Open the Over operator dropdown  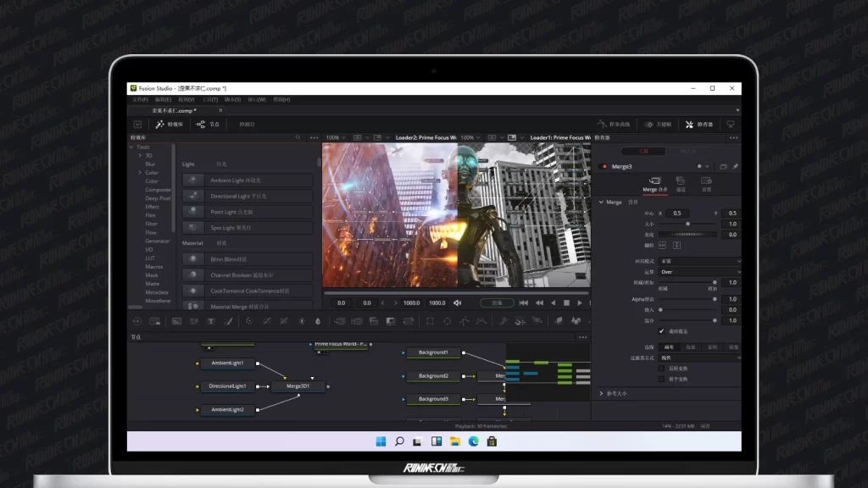[699, 272]
